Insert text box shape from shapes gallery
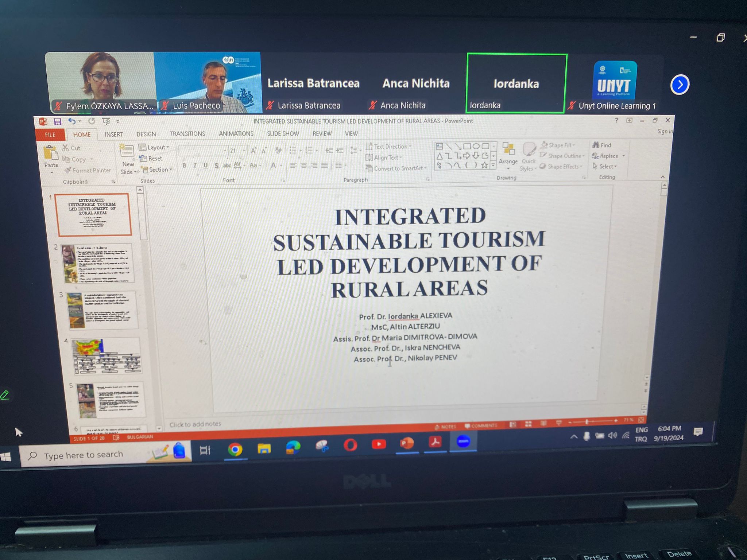This screenshot has width=747, height=560. (440, 147)
